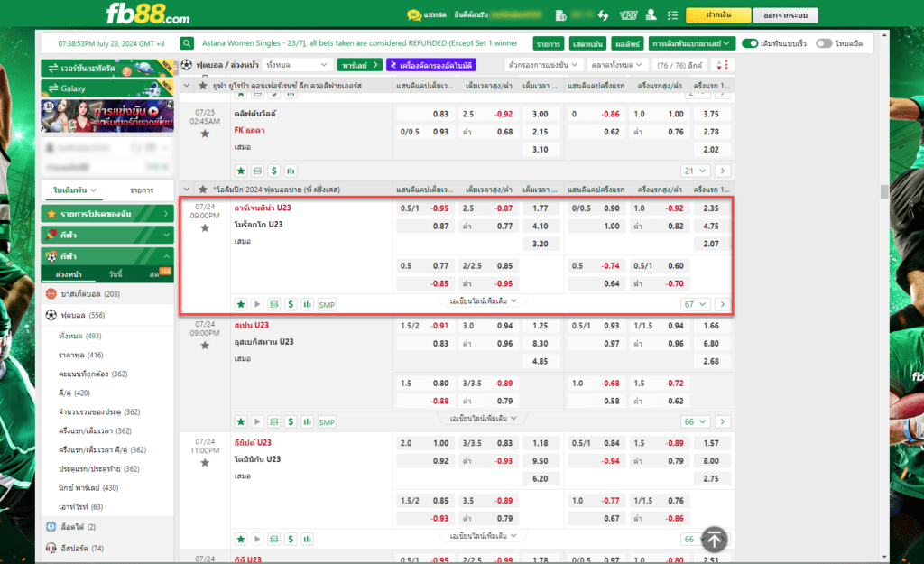Click dollar icon for FK ออดา match
Image resolution: width=924 pixels, height=564 pixels.
pos(274,171)
